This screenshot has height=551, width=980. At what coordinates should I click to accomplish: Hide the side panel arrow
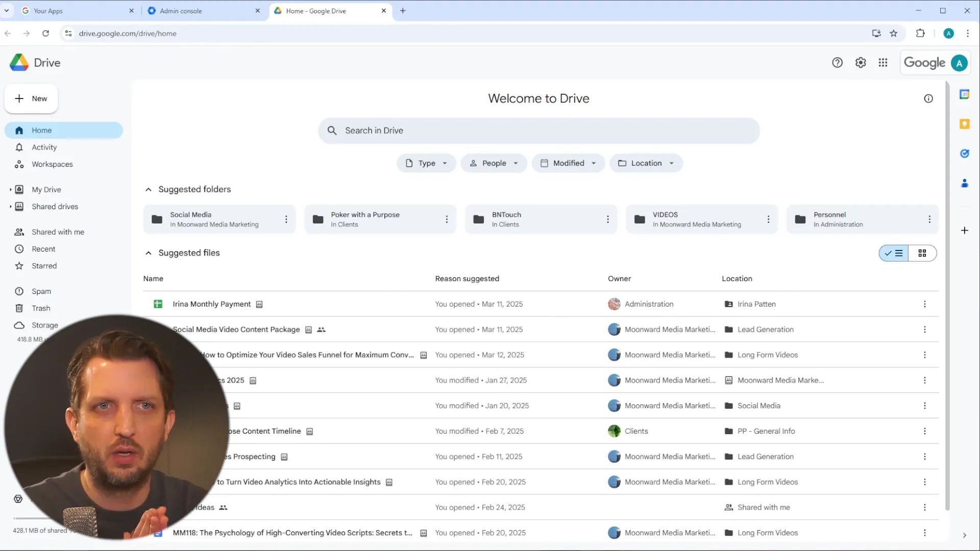964,535
